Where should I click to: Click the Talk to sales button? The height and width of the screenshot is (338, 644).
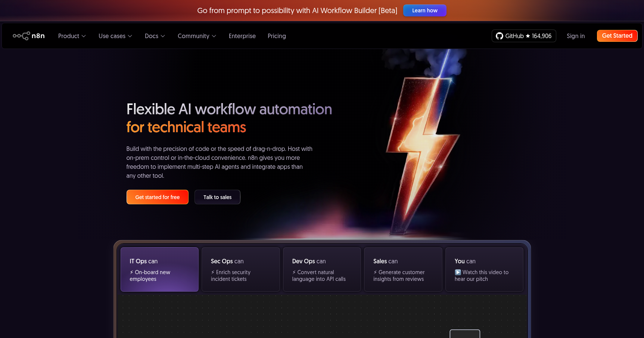click(x=217, y=197)
